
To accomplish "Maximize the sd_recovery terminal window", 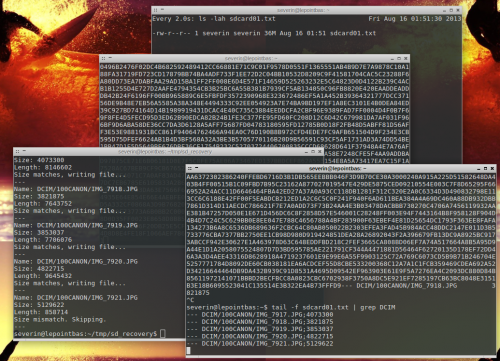I will click(x=313, y=152).
